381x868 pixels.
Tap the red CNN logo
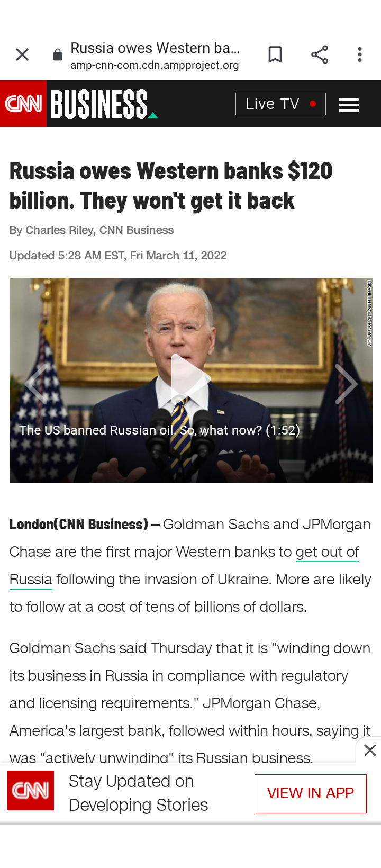[23, 104]
